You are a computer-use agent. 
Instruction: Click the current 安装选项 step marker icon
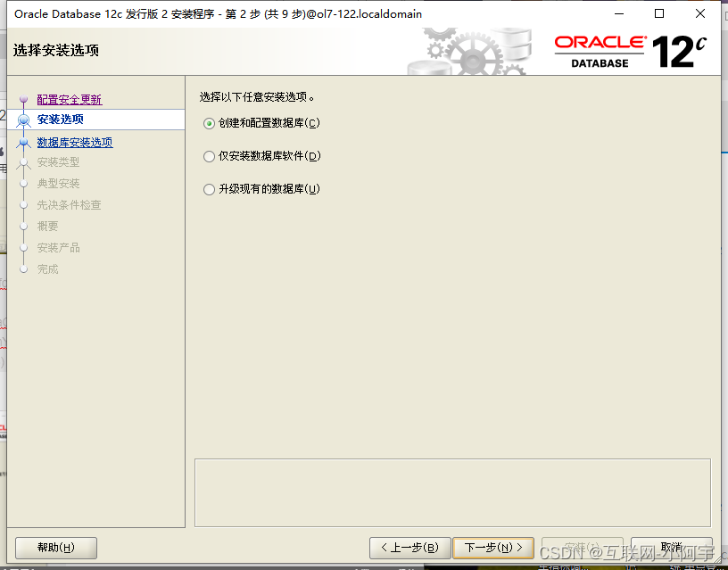[x=24, y=120]
